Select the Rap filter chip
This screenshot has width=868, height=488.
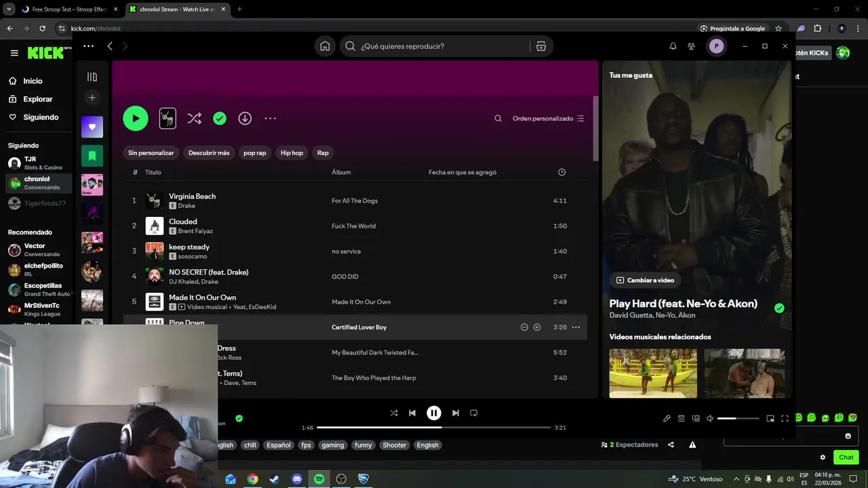click(323, 153)
